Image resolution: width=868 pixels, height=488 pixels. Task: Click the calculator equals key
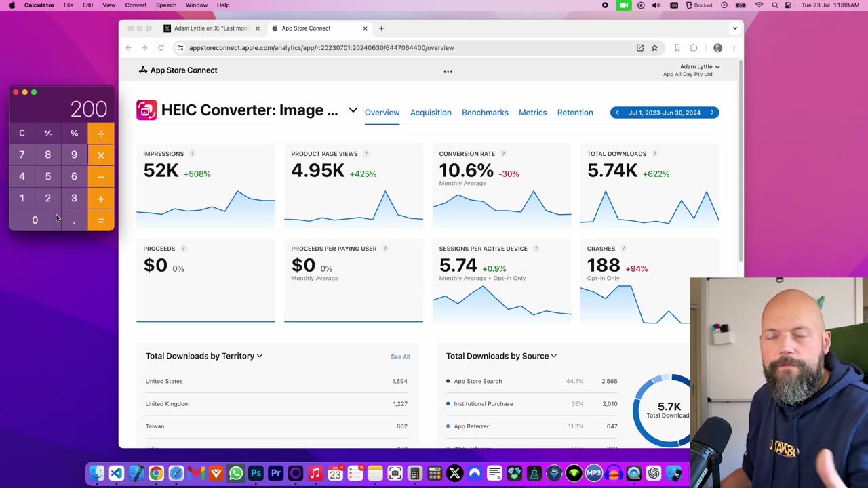click(100, 220)
